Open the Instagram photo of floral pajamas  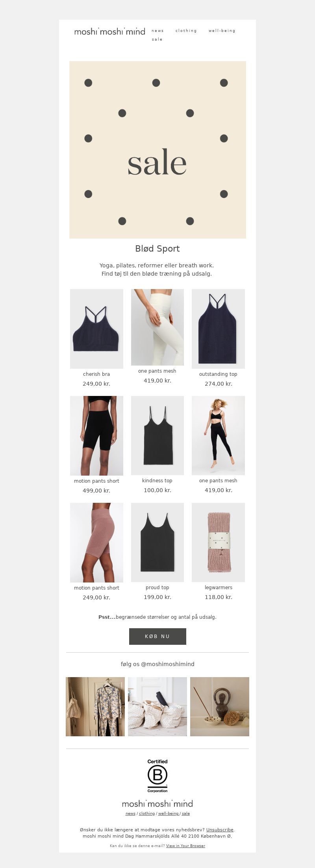tap(95, 707)
